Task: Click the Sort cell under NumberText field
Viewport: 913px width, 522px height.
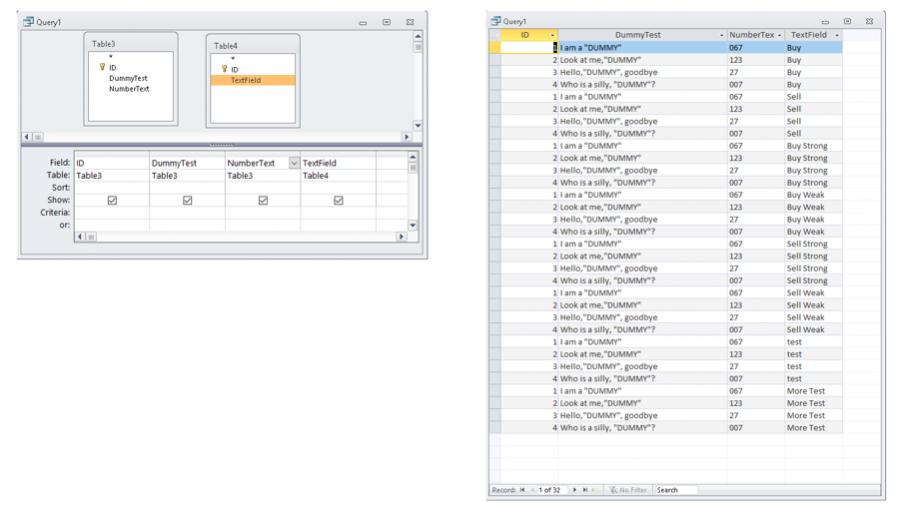Action: pyautogui.click(x=263, y=188)
